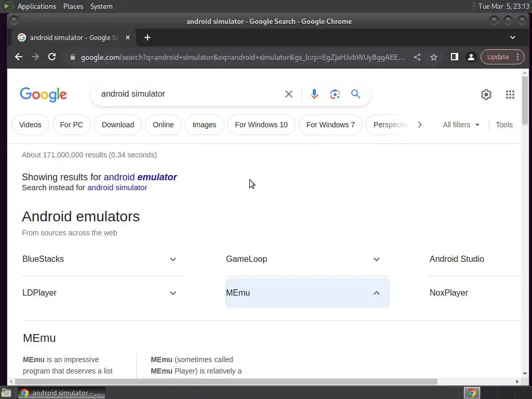Follow the android emulator suggestion link
The image size is (532, 399).
(140, 177)
